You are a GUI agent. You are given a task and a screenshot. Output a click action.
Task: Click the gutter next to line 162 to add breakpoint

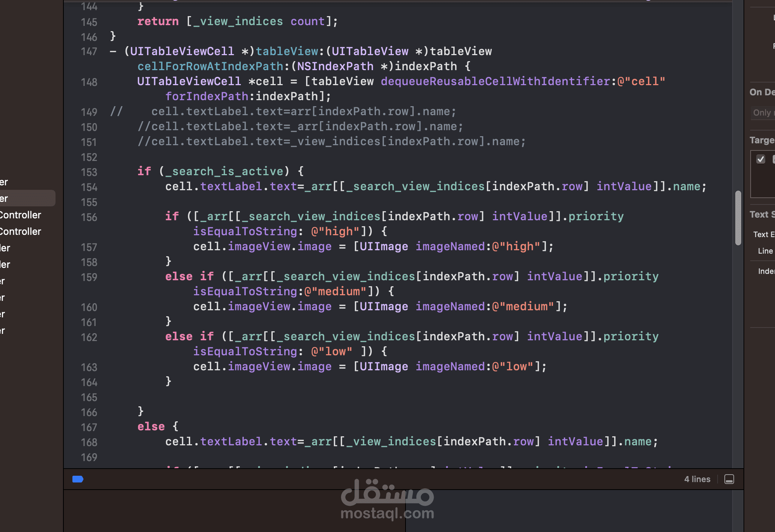[89, 337]
